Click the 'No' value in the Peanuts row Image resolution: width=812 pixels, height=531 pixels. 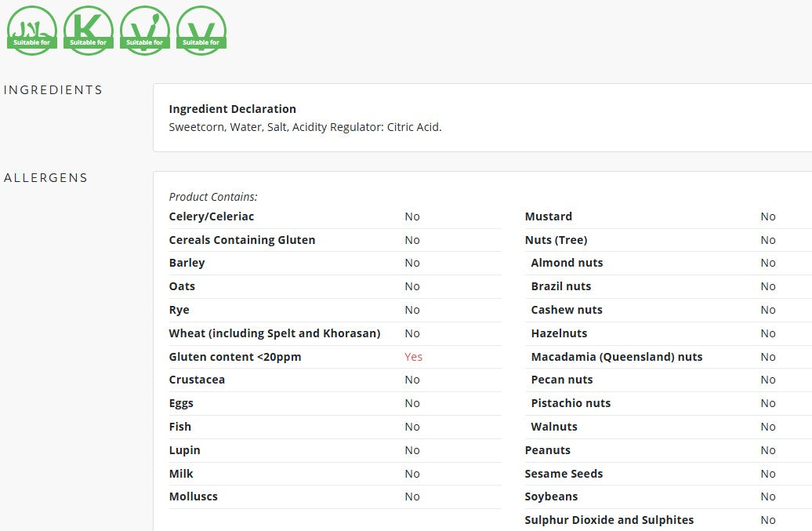pos(768,450)
